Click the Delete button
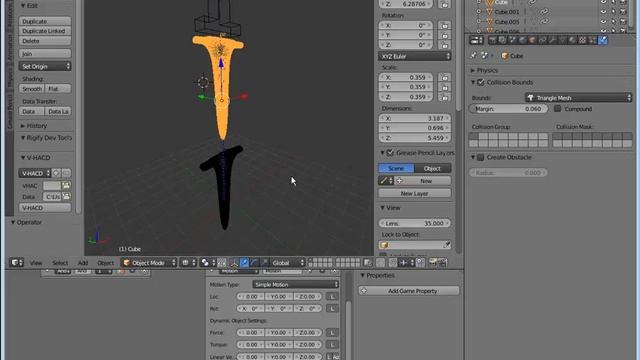The width and height of the screenshot is (640, 360). coord(45,41)
